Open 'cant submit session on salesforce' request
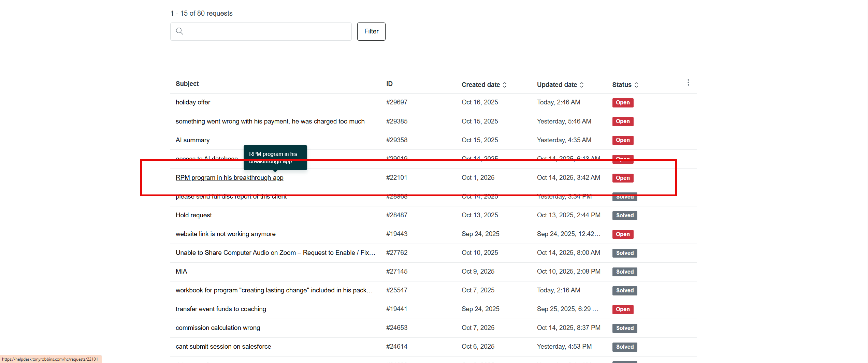Viewport: 868px width, 363px height. (223, 347)
